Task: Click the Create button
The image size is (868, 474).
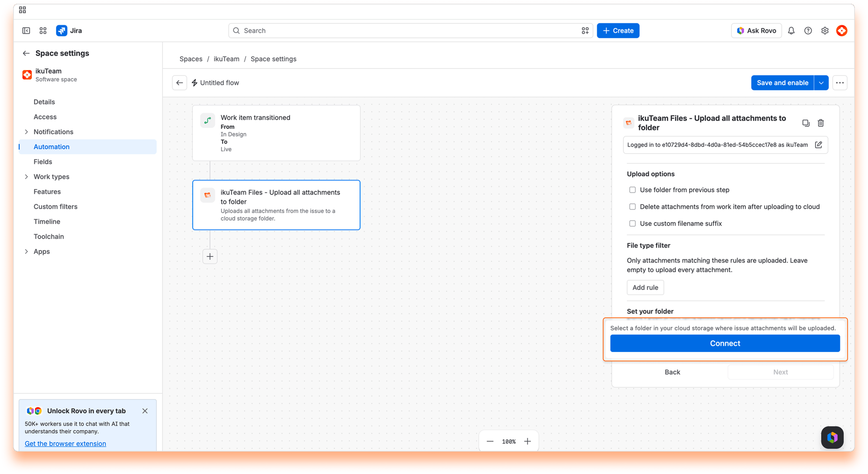Action: pyautogui.click(x=618, y=30)
